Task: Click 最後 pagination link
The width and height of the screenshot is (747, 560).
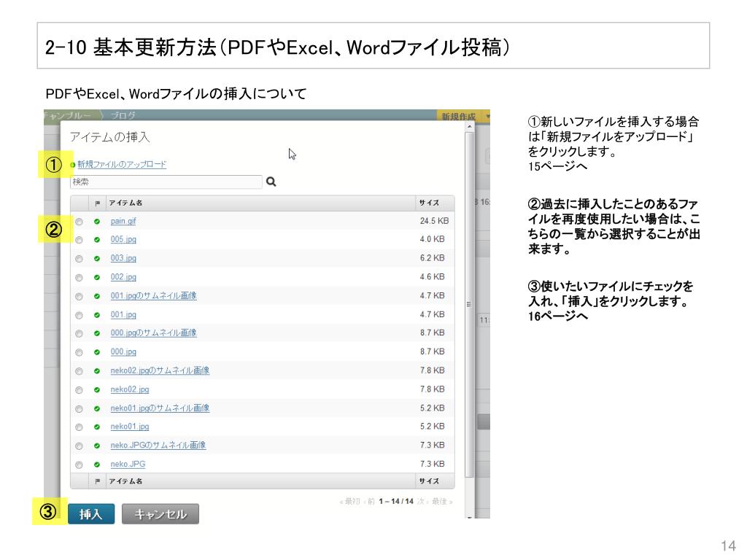Action: click(441, 502)
